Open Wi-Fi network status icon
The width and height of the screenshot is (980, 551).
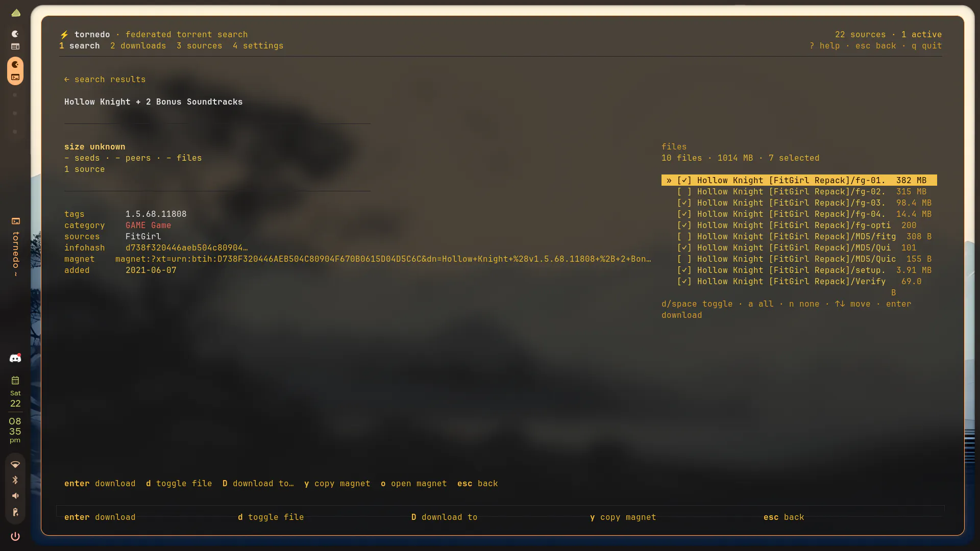[x=15, y=464]
